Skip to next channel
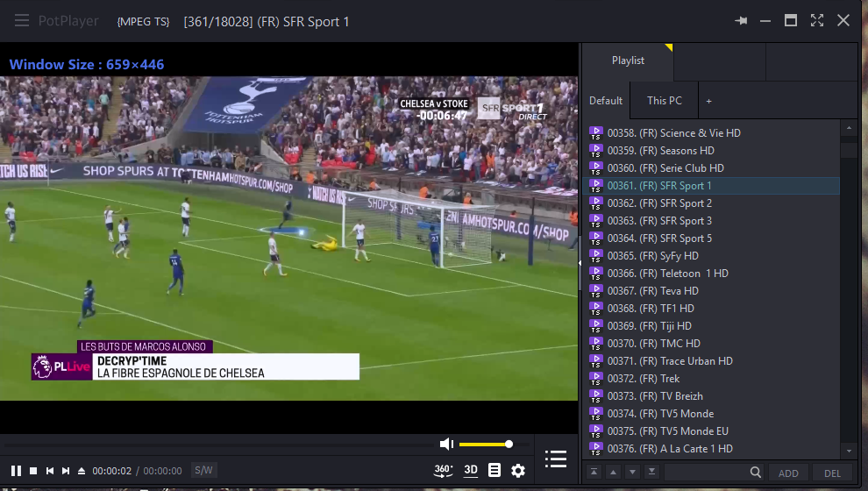868x491 pixels. pos(66,471)
